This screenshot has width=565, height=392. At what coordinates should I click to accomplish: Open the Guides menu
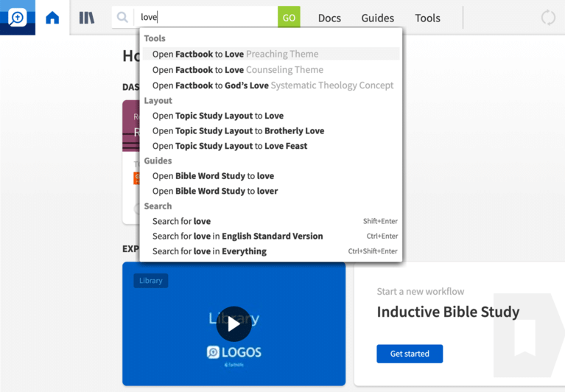pos(377,18)
